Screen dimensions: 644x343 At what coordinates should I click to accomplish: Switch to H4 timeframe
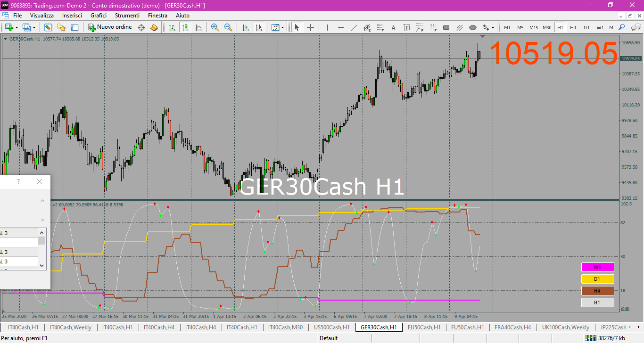(573, 27)
